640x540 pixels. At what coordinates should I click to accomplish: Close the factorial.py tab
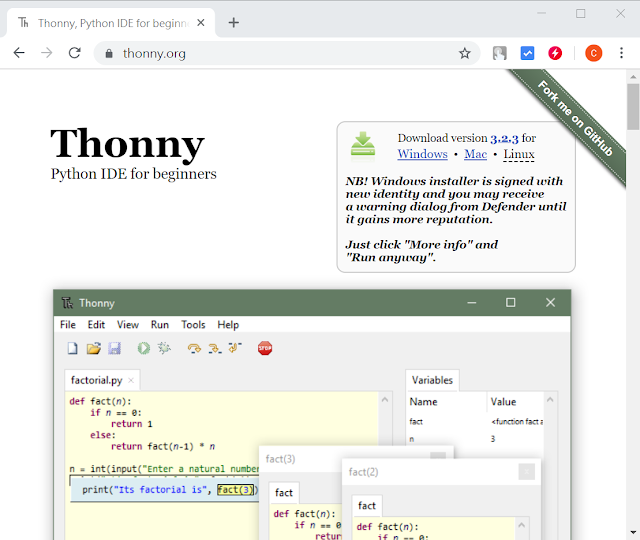coord(131,380)
